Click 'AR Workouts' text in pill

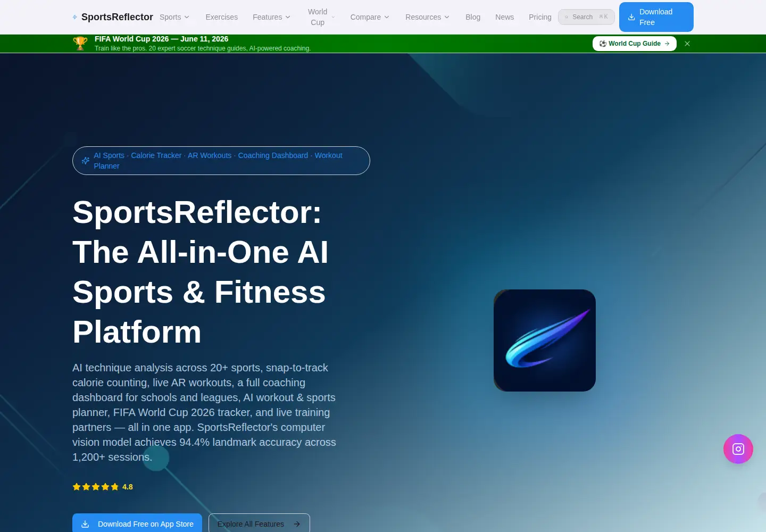(x=210, y=155)
